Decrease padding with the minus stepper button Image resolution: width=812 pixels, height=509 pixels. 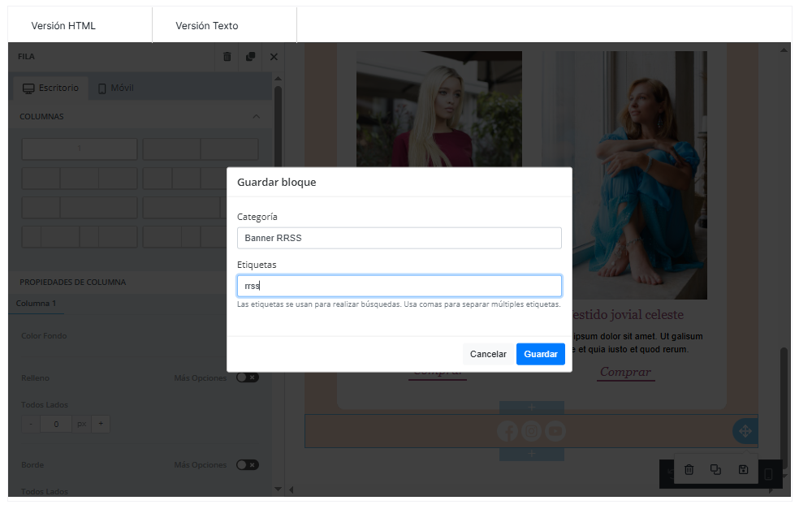pos(31,424)
